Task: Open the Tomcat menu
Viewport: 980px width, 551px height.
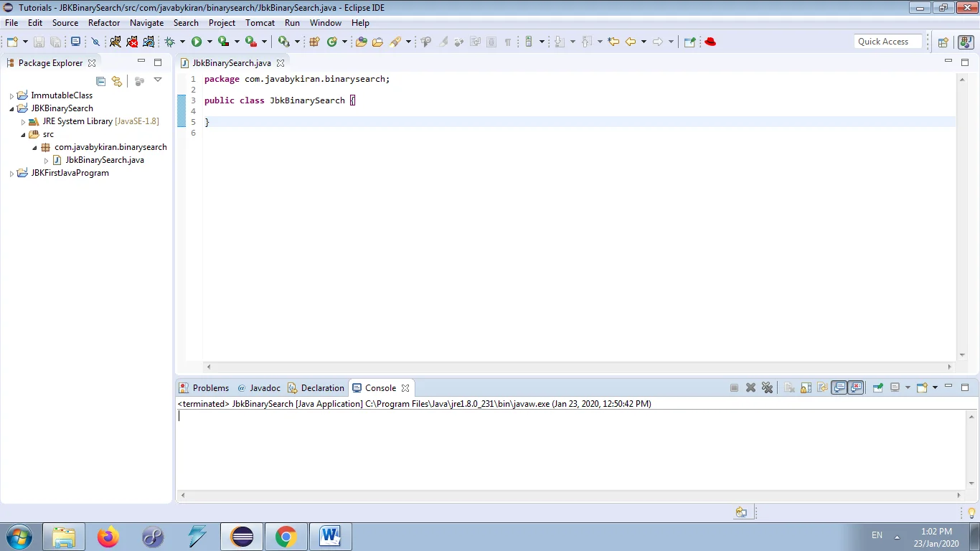Action: point(260,22)
